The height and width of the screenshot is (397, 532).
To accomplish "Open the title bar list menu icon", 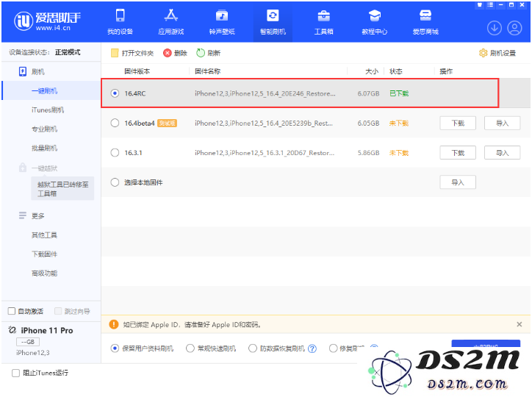I will 490,4.
